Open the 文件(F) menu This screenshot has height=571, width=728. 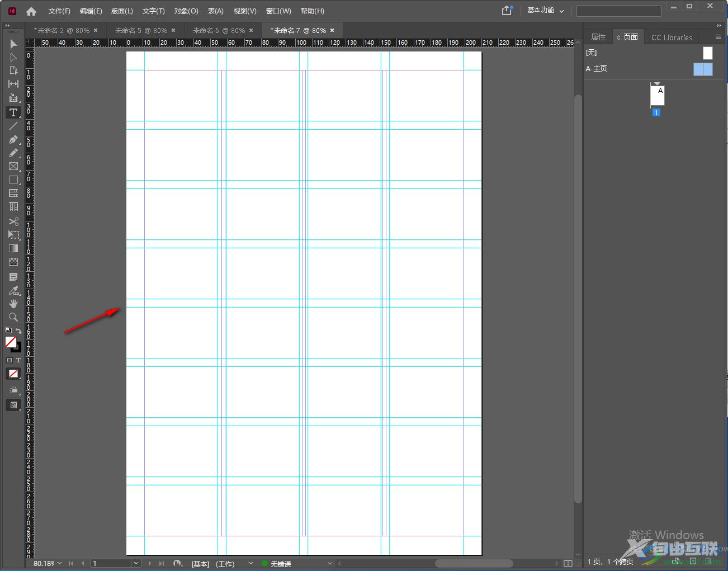pyautogui.click(x=59, y=11)
